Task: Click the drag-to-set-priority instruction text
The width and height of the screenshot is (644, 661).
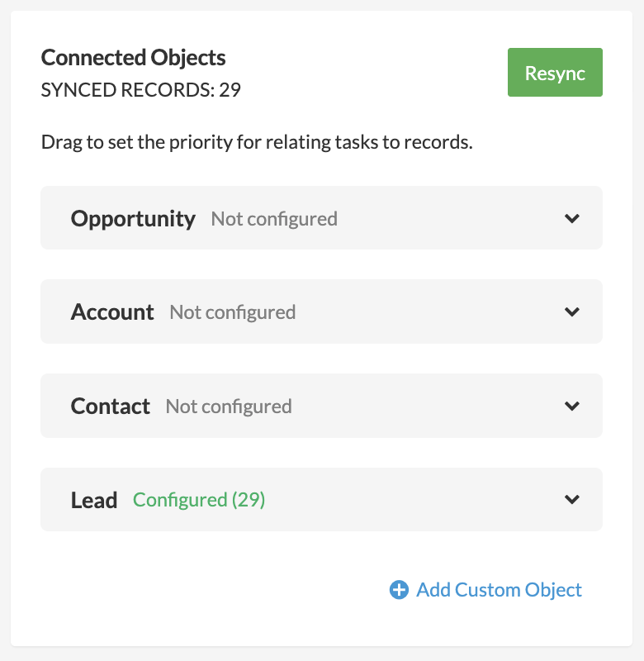Action: pyautogui.click(x=256, y=142)
